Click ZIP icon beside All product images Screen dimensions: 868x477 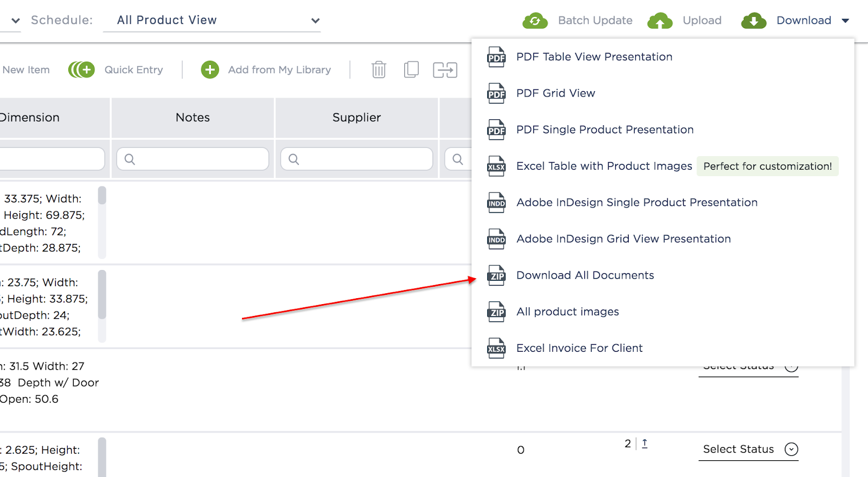click(496, 312)
